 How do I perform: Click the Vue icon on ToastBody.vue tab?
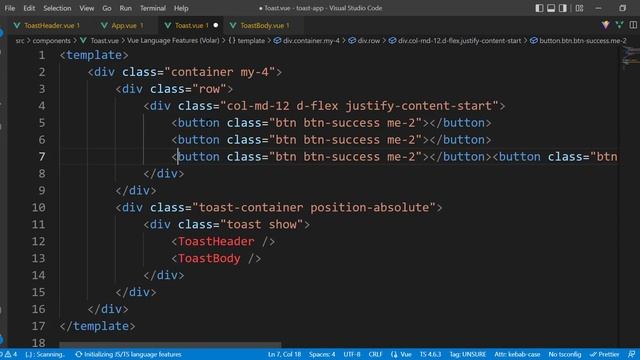click(x=233, y=25)
